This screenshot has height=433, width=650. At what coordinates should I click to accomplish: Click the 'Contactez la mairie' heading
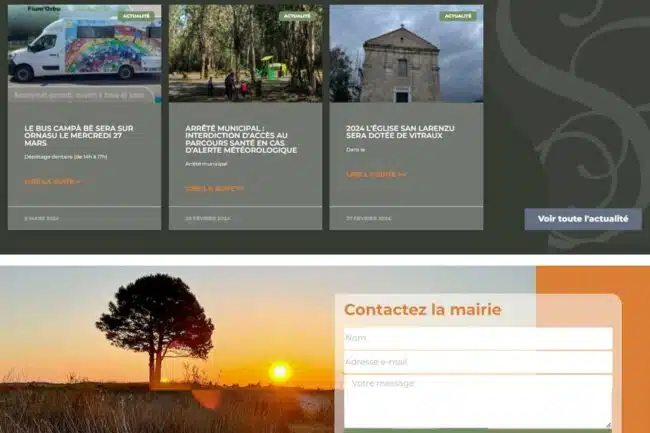coord(422,310)
